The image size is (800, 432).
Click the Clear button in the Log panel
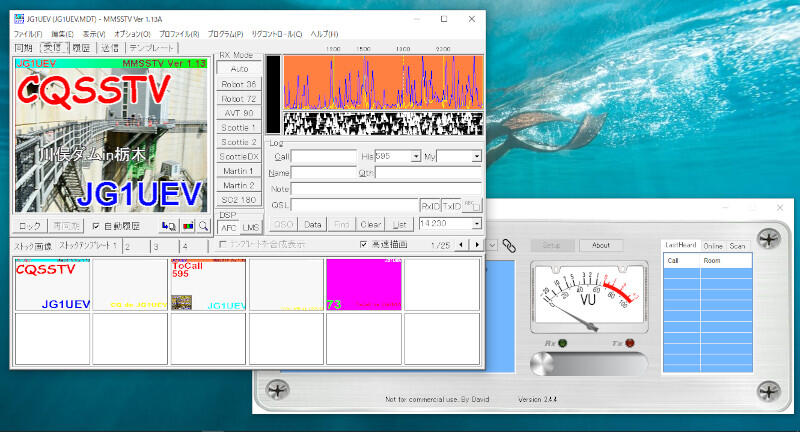click(370, 224)
